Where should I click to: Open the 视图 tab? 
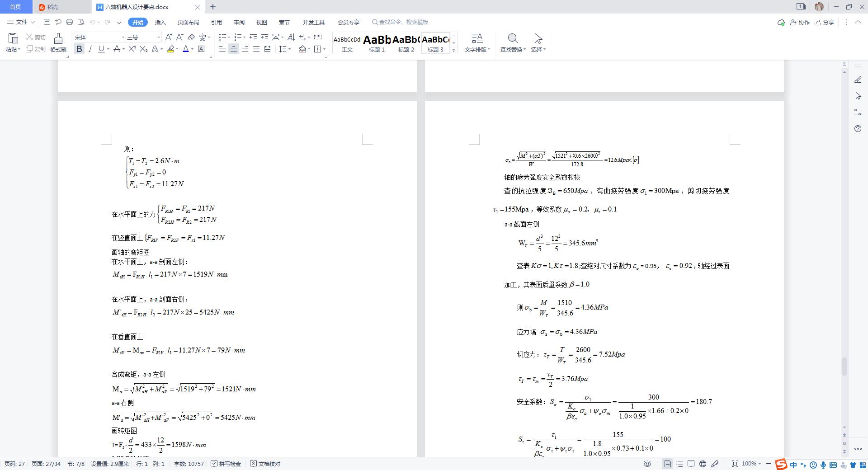click(x=261, y=22)
